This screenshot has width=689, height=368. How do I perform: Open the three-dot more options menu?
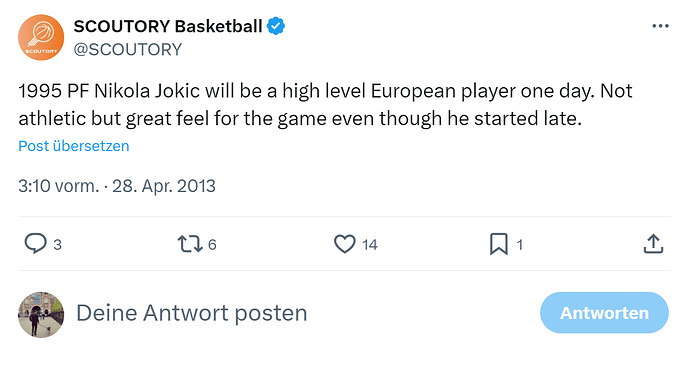660,26
